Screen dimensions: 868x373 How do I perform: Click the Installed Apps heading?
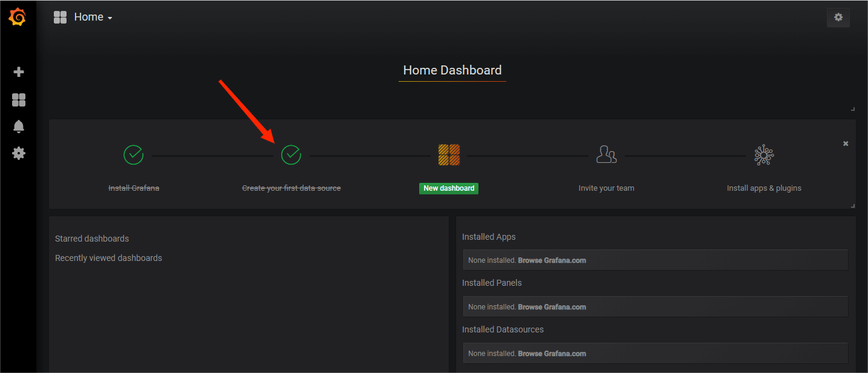point(489,237)
